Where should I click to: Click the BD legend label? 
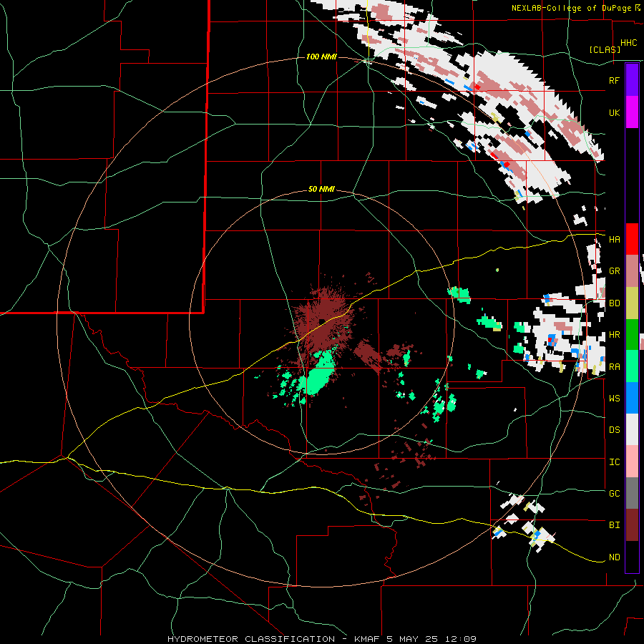[614, 303]
